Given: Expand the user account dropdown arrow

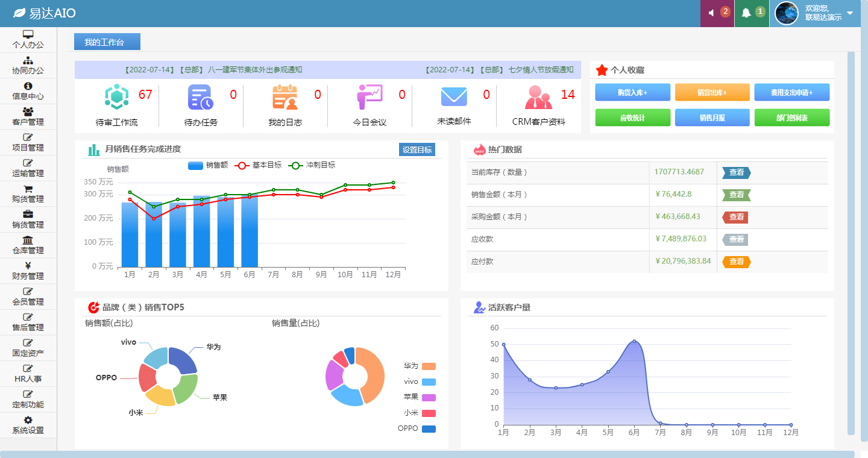Looking at the screenshot, I should pos(850,13).
